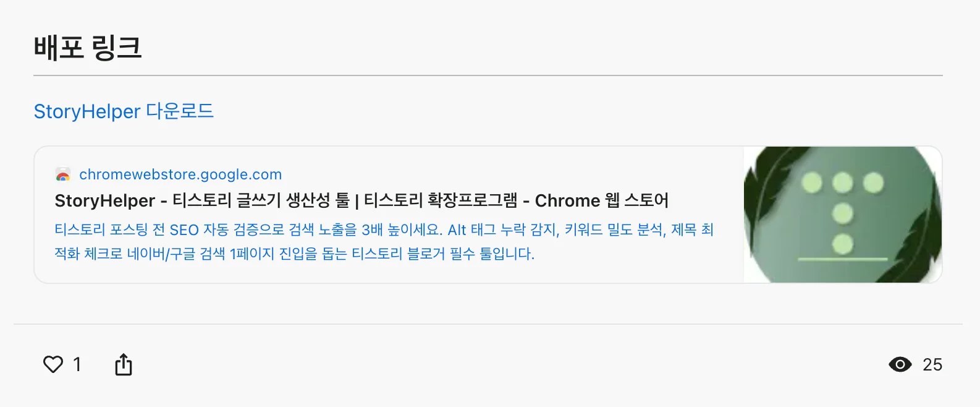The width and height of the screenshot is (980, 407).
Task: Click the green T-shaped dots logo
Action: (x=842, y=212)
